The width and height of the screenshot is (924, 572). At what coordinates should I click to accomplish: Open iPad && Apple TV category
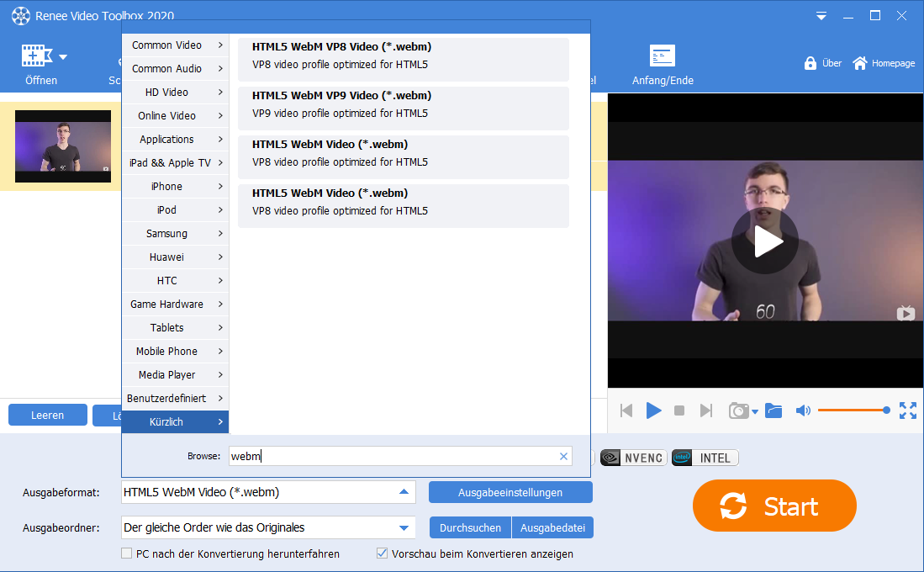coord(175,163)
